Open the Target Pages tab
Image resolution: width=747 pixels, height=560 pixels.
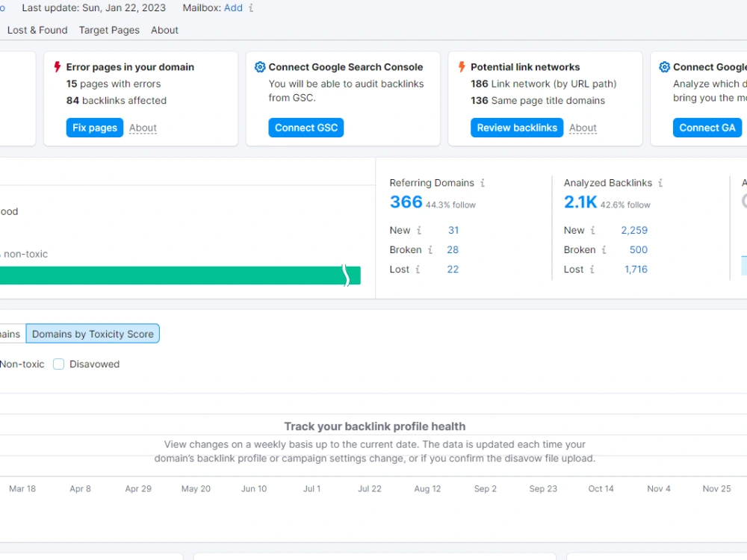[109, 30]
